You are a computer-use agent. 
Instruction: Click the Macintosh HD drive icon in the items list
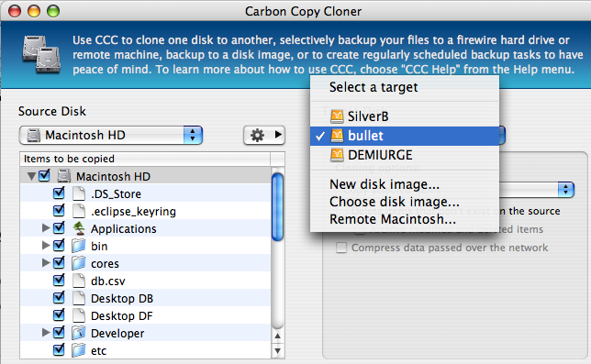(x=63, y=176)
